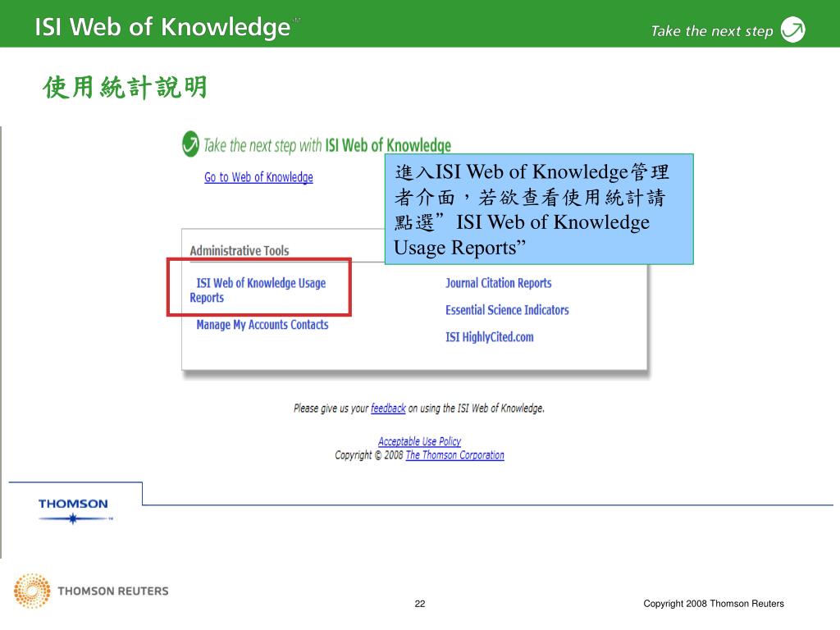Screen dimensions: 840x630
Task: Click the Copyright 2008 Thomson Reuters footer text
Action: [x=714, y=603]
